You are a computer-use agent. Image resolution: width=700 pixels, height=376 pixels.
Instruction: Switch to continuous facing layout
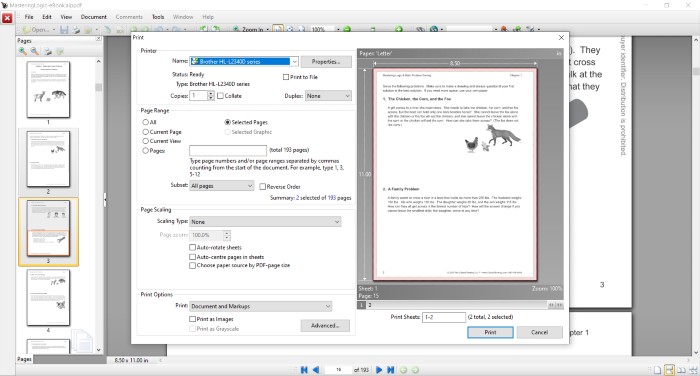pos(693,370)
